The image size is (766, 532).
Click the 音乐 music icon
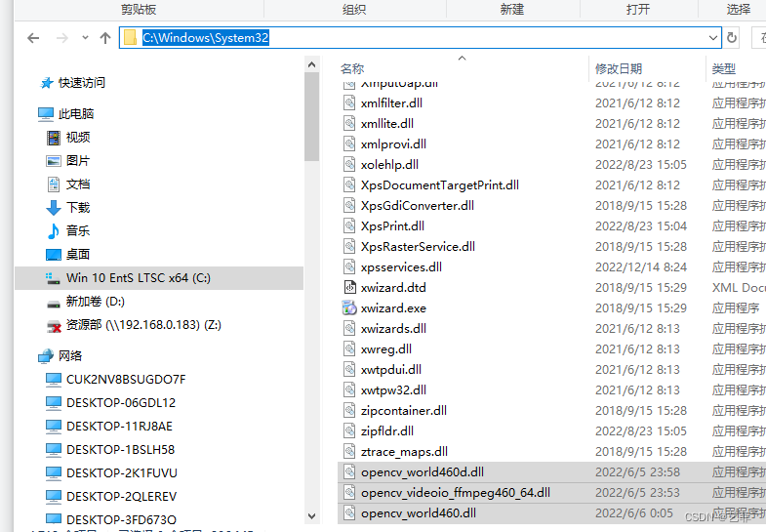tap(54, 231)
